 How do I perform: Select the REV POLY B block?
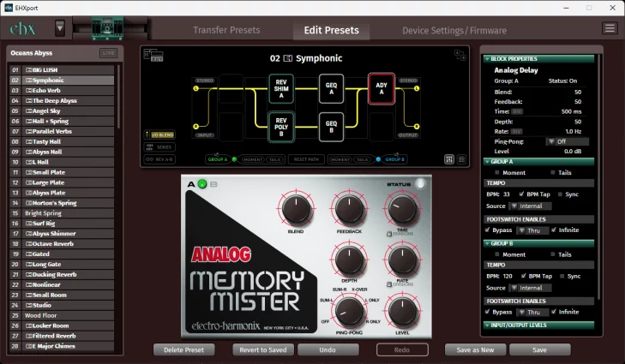(x=282, y=126)
